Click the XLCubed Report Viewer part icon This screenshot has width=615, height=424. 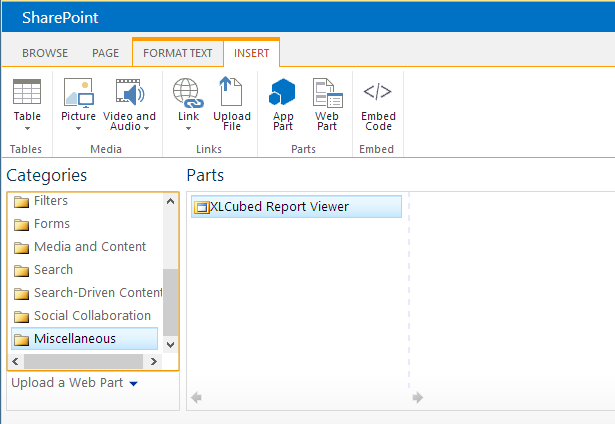[x=202, y=207]
